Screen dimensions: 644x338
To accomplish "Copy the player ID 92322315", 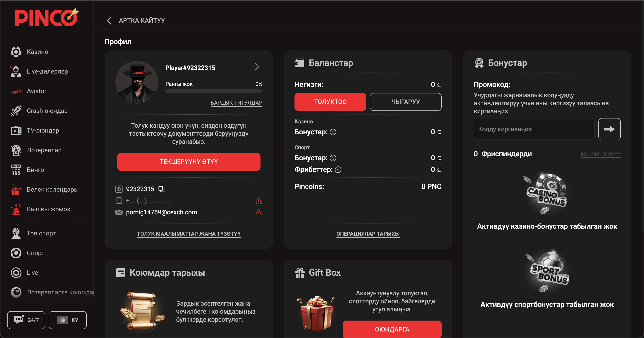I will (161, 189).
